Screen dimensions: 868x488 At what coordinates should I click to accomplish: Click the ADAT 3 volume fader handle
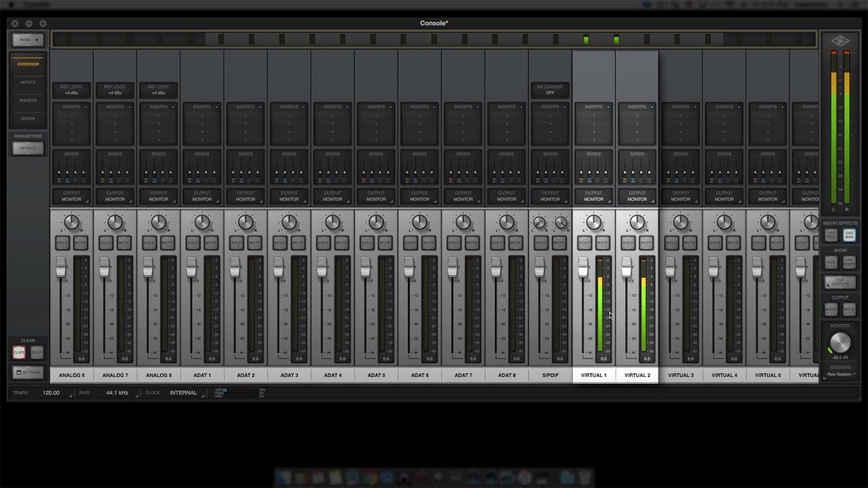coord(278,267)
